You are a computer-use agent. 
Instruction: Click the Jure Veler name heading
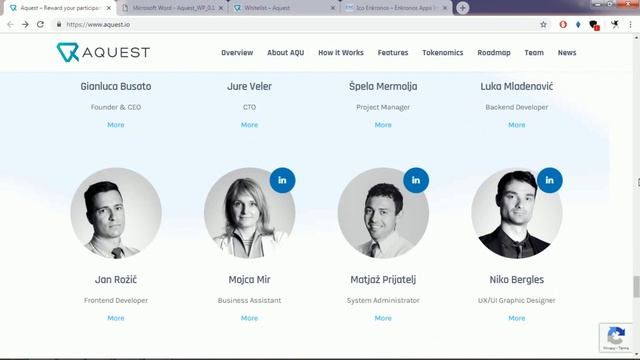249,87
